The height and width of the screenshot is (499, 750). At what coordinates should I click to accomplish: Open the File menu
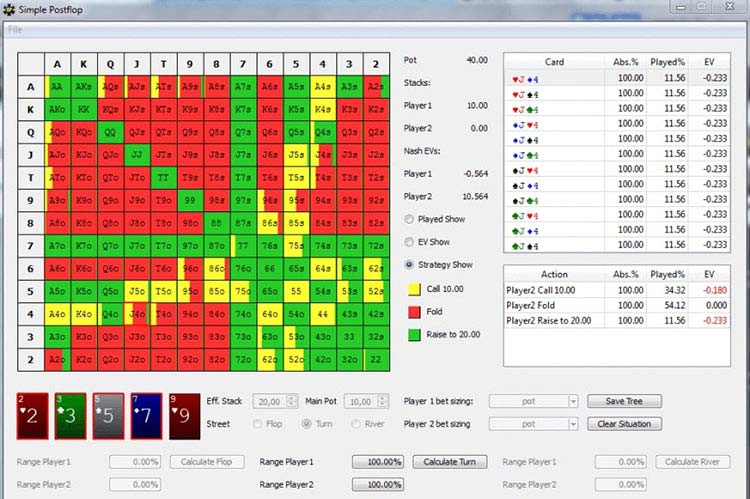(x=15, y=29)
